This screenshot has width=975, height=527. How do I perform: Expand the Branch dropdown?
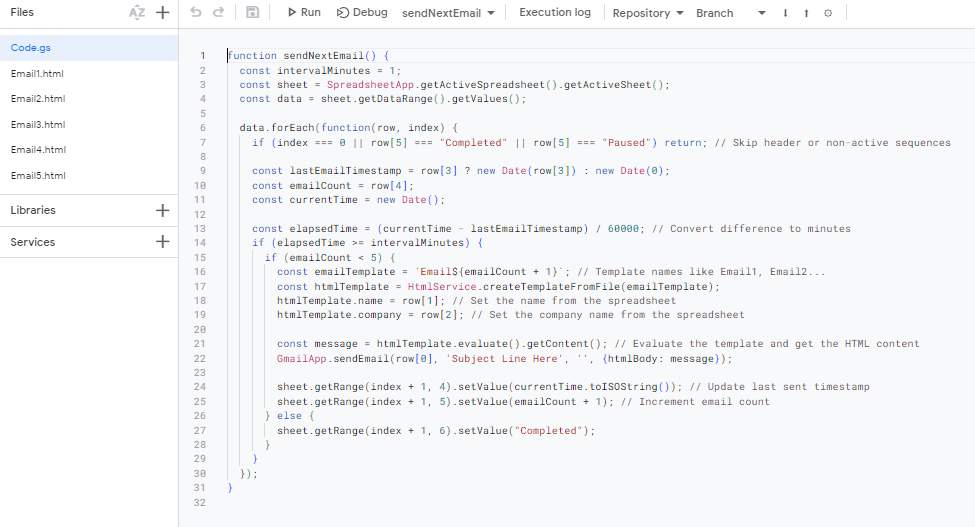click(731, 13)
